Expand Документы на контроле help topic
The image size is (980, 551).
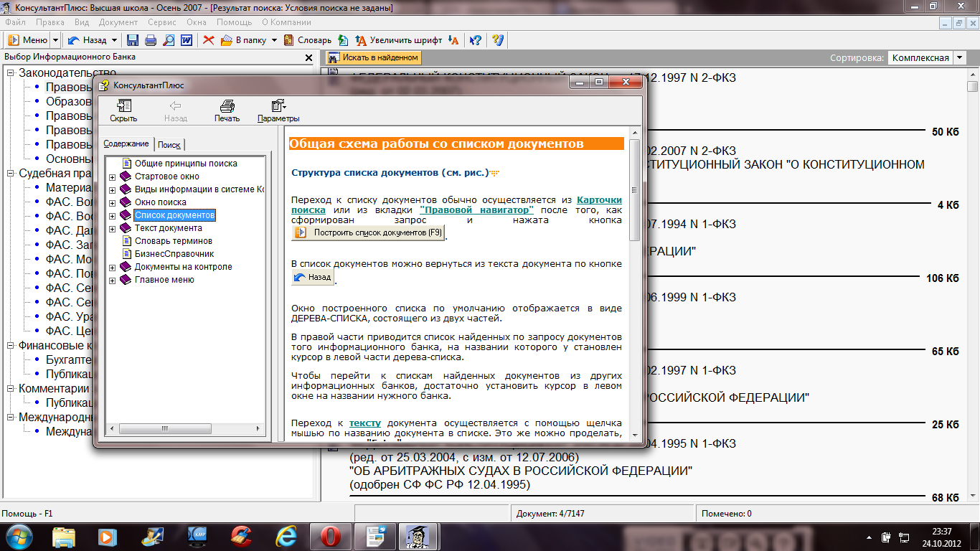112,268
